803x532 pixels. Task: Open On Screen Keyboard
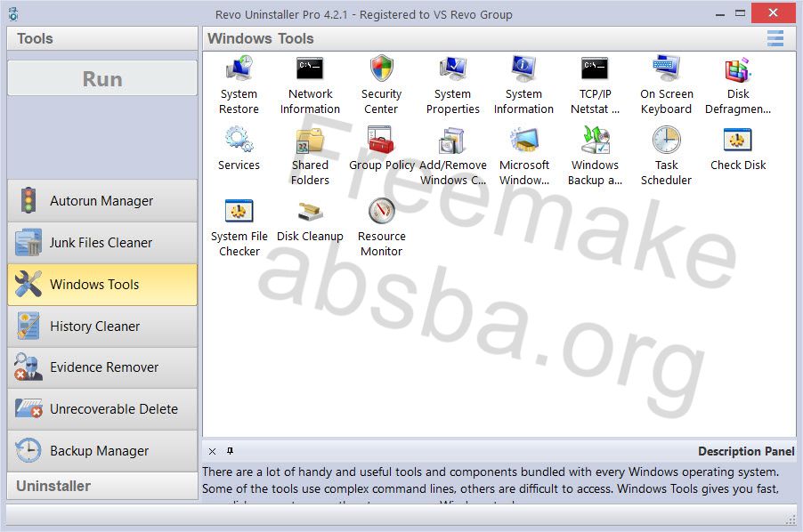(666, 85)
